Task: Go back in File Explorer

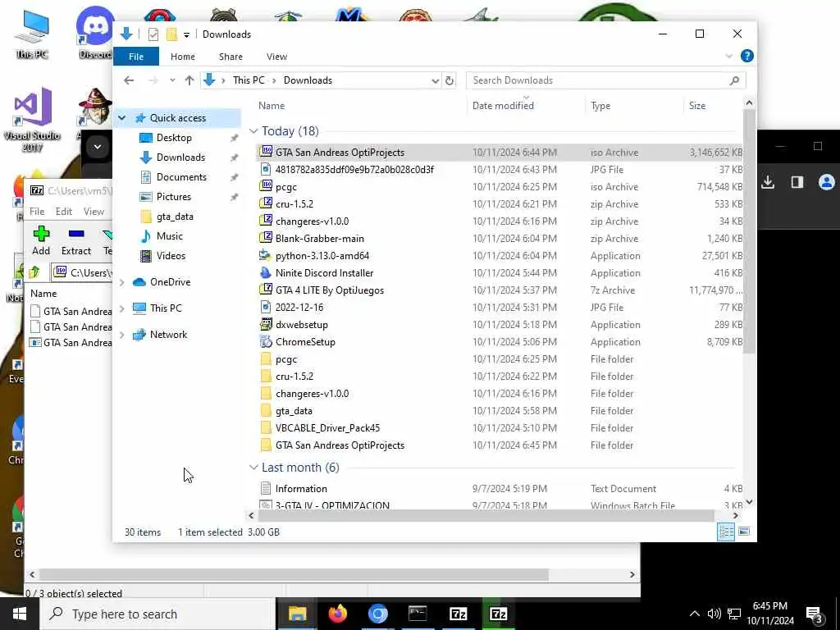Action: [x=129, y=80]
